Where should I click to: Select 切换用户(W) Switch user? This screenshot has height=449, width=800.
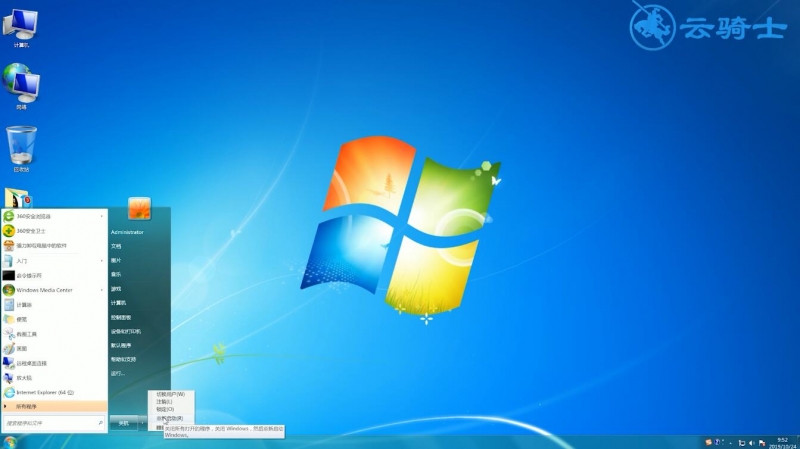pos(171,394)
